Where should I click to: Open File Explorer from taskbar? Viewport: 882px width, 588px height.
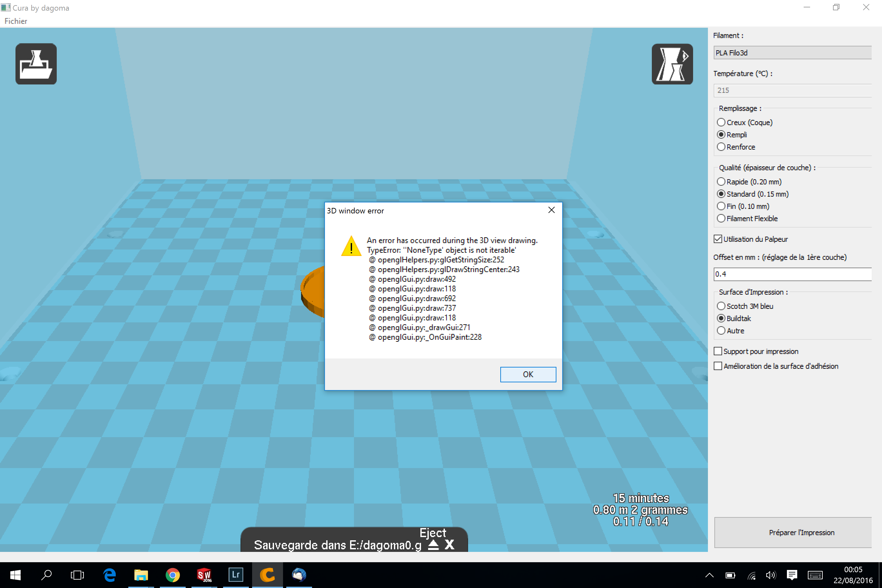(141, 575)
